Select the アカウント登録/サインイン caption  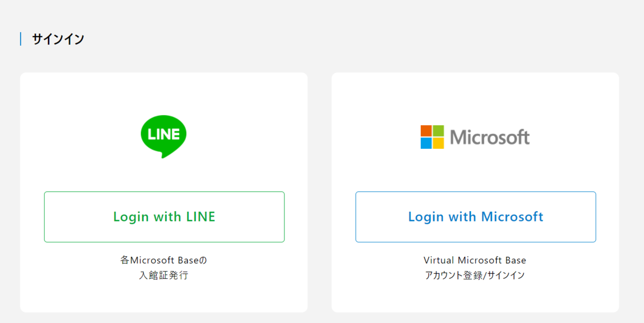coord(475,276)
